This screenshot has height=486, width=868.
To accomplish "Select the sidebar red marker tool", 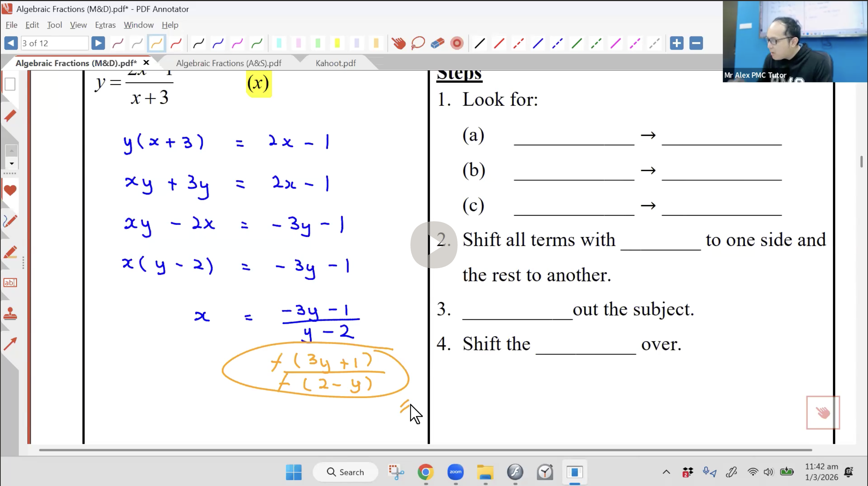I will [x=10, y=116].
